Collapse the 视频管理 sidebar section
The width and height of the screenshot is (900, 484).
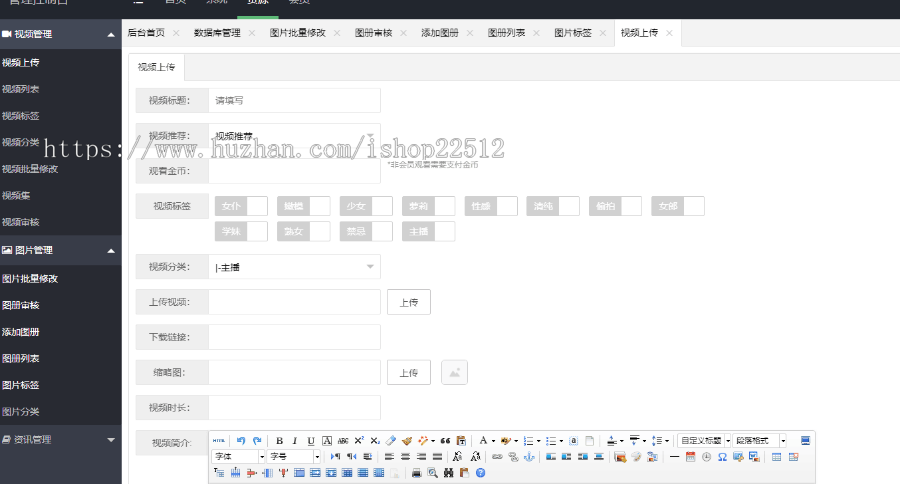(60, 34)
